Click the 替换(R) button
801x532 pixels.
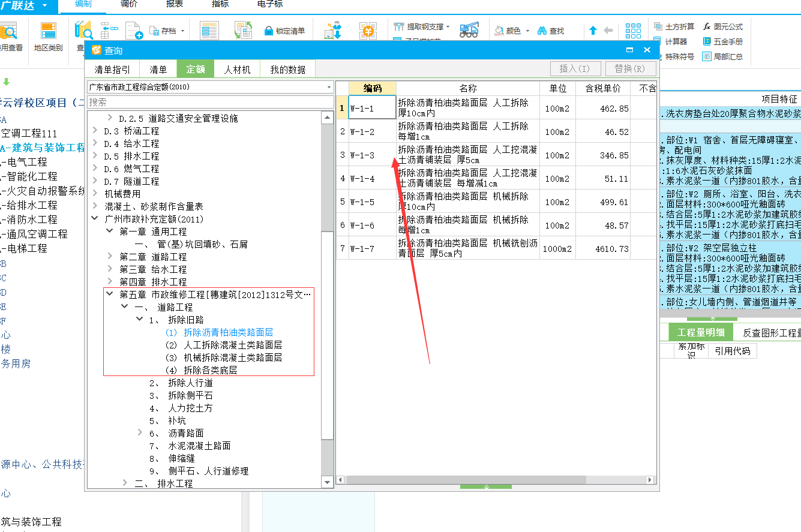(x=631, y=69)
